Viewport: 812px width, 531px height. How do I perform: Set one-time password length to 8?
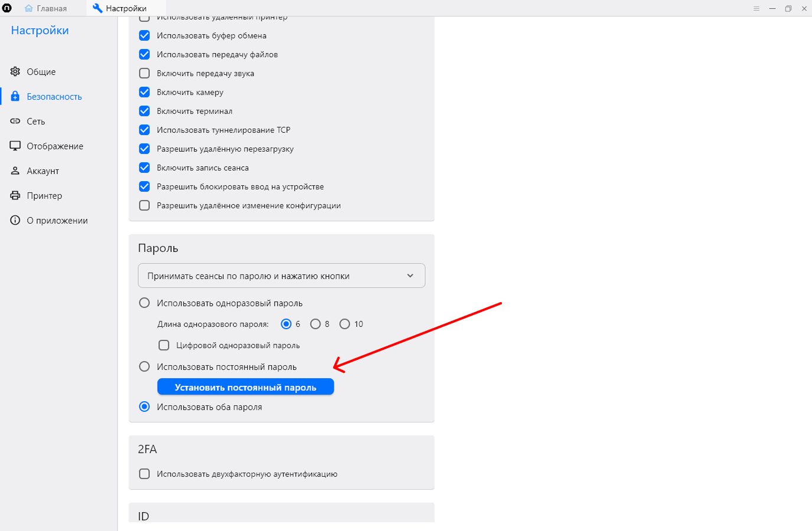pyautogui.click(x=316, y=324)
